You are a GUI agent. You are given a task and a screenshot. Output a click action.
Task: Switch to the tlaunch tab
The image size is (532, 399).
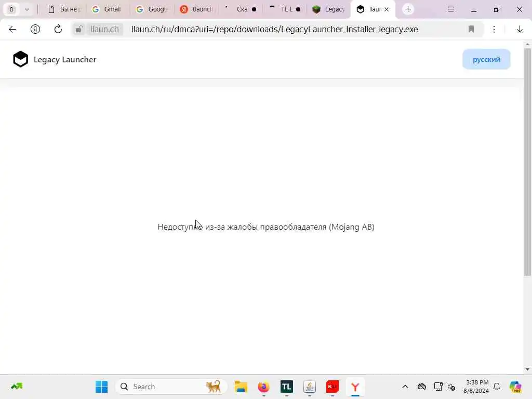(197, 9)
